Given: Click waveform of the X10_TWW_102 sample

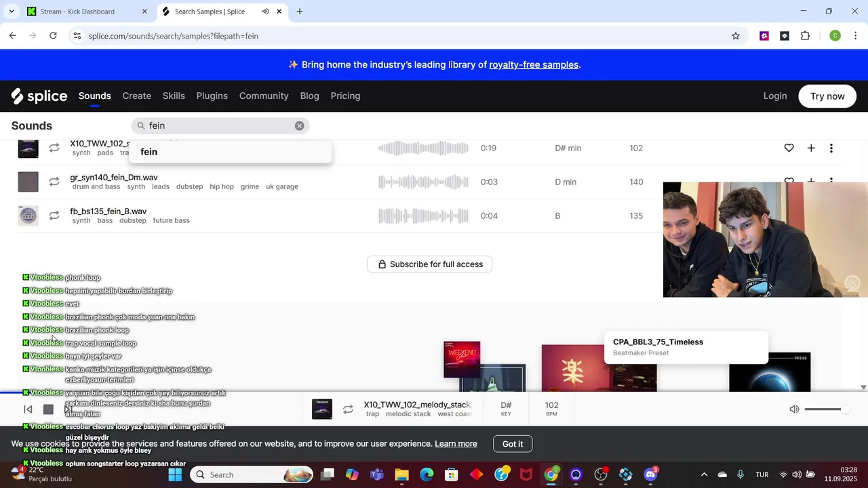Looking at the screenshot, I should click(423, 148).
